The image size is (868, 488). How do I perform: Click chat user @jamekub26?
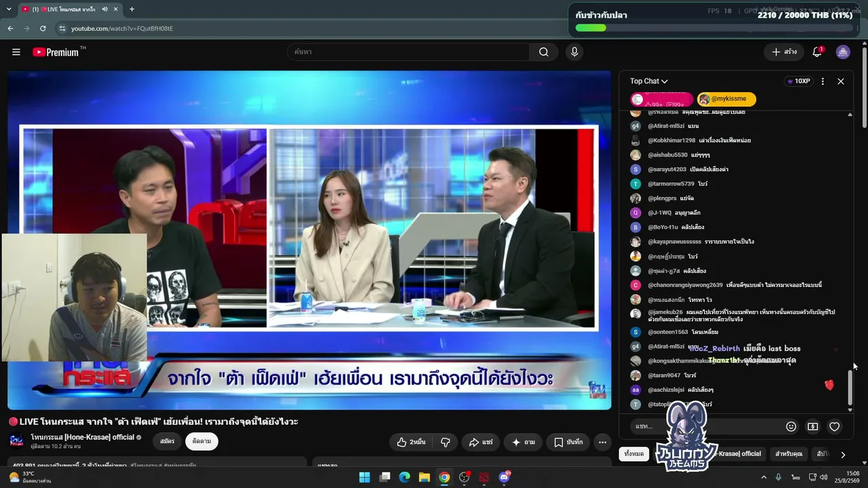[x=665, y=312]
